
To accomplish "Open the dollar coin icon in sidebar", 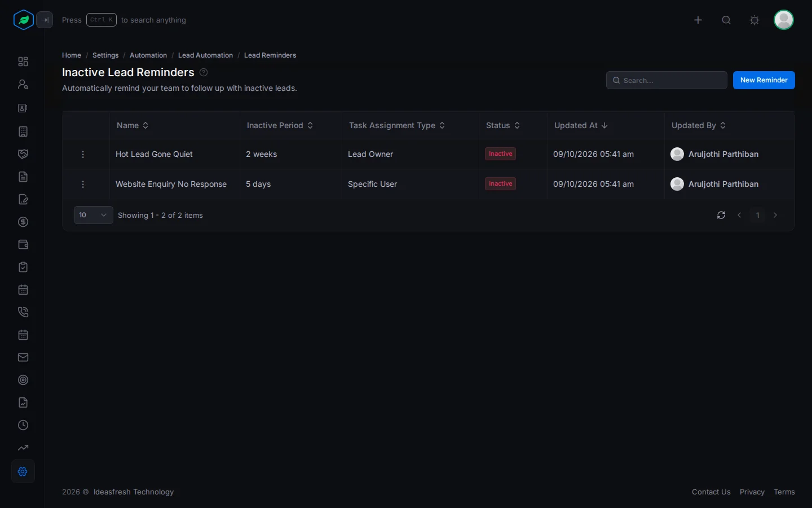I will coord(23,222).
